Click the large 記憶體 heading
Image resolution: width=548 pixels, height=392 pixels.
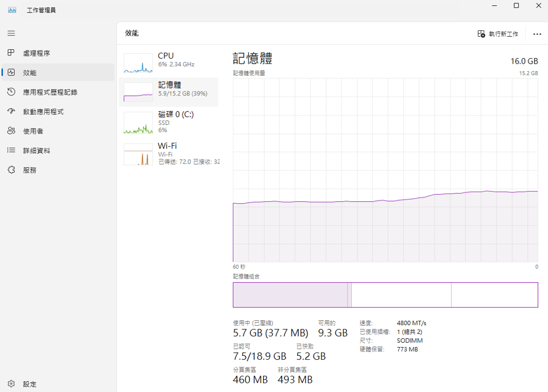tap(252, 58)
